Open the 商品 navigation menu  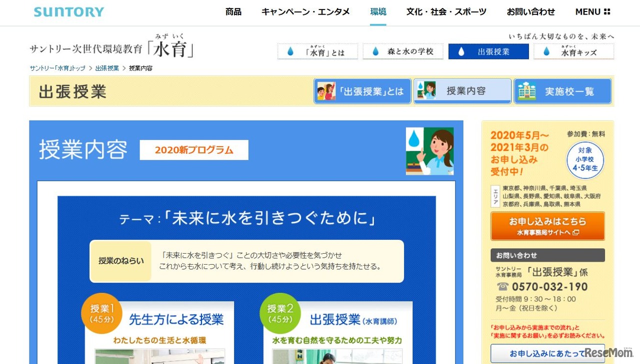click(x=233, y=11)
